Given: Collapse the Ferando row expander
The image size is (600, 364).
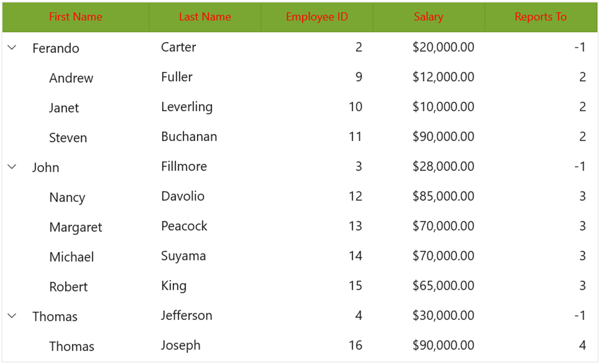Looking at the screenshot, I should pos(12,48).
